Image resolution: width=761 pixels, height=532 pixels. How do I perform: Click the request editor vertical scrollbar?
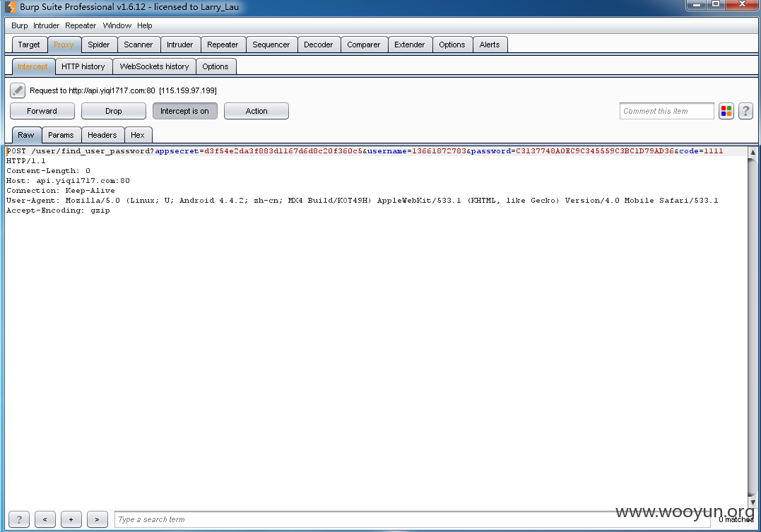point(753,328)
